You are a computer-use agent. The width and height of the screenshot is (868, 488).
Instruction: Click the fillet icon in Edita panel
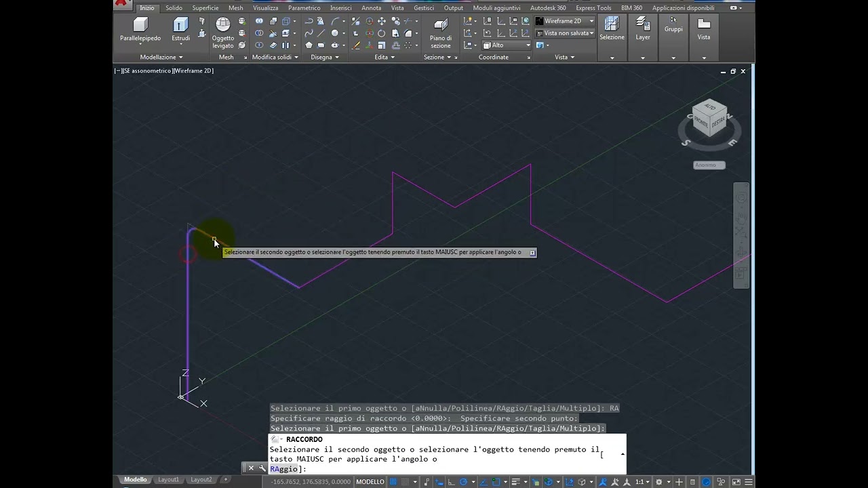pos(408,33)
